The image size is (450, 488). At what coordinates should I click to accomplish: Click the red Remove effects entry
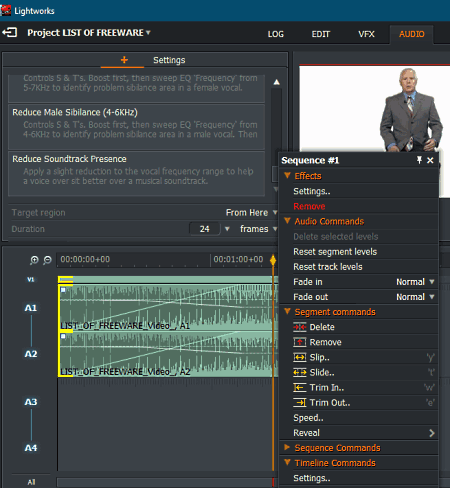(x=309, y=206)
